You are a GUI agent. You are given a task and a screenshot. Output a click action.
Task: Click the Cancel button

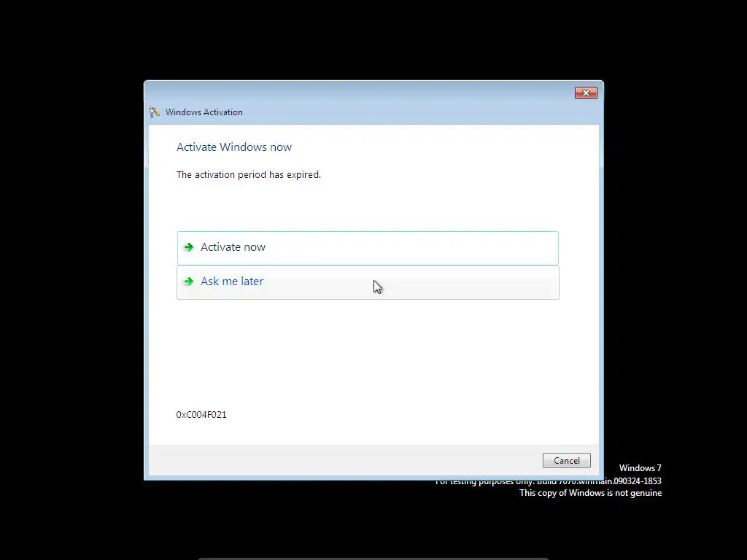pyautogui.click(x=566, y=461)
